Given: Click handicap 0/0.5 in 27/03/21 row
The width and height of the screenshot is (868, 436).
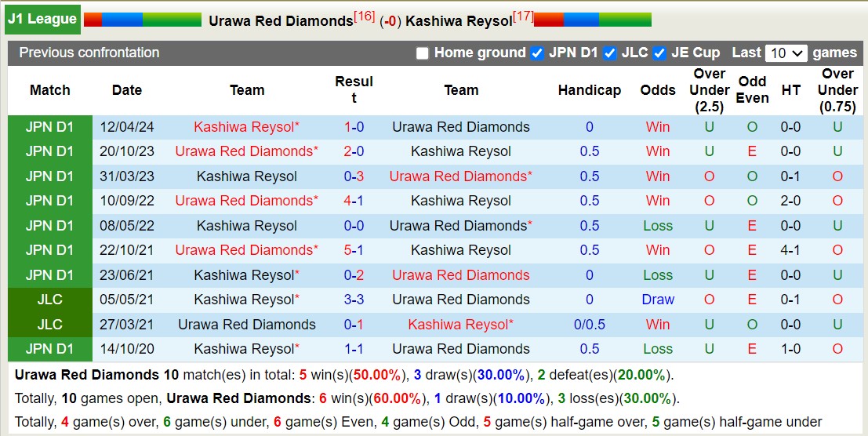Looking at the screenshot, I should pos(590,325).
